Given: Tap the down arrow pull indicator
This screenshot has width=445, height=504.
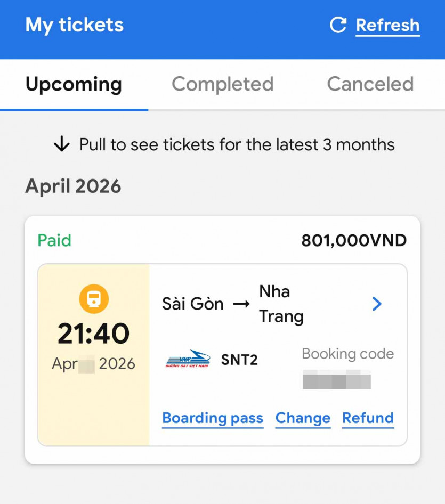Looking at the screenshot, I should (x=62, y=144).
